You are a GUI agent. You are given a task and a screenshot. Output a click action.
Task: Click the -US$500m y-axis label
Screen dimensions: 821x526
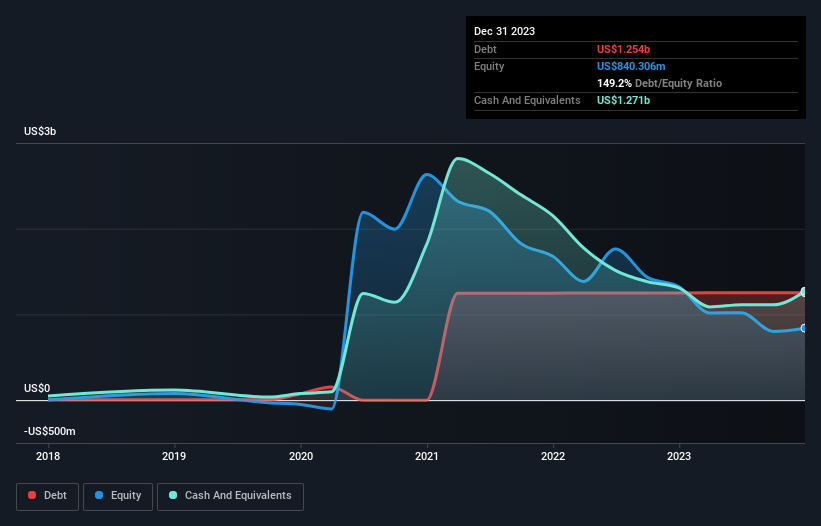pos(50,431)
